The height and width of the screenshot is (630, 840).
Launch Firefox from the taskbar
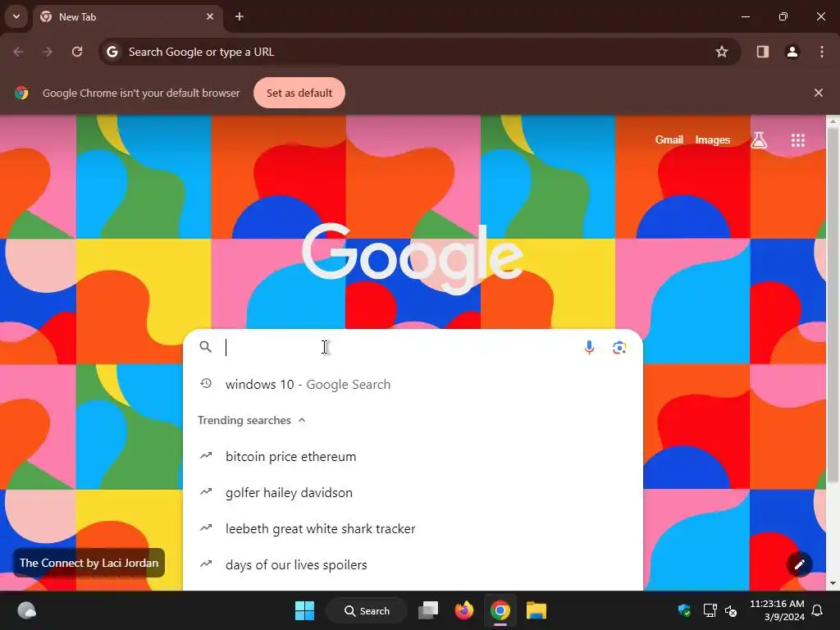[x=464, y=610]
